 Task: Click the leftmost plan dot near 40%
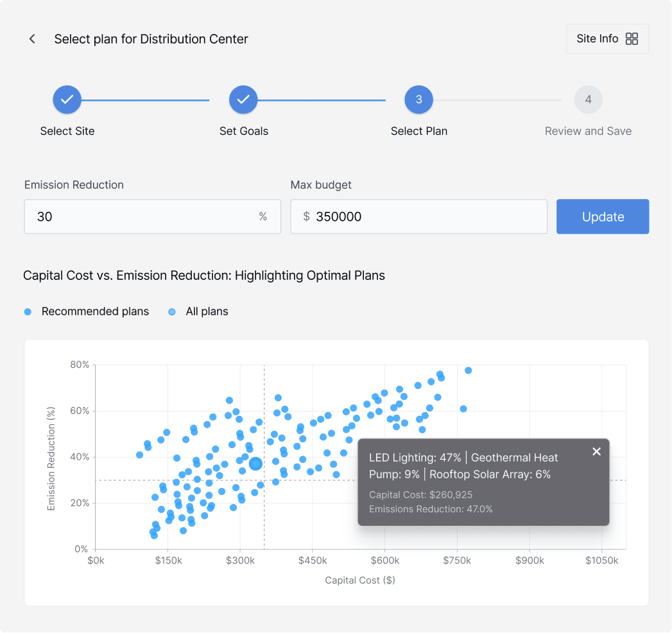139,455
